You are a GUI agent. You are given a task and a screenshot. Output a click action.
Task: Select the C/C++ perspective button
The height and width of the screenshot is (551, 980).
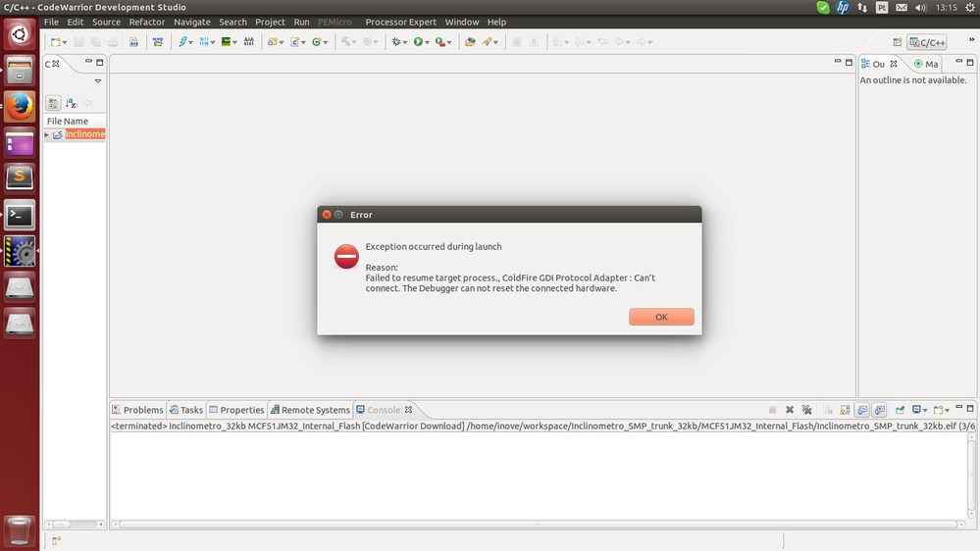pyautogui.click(x=927, y=42)
